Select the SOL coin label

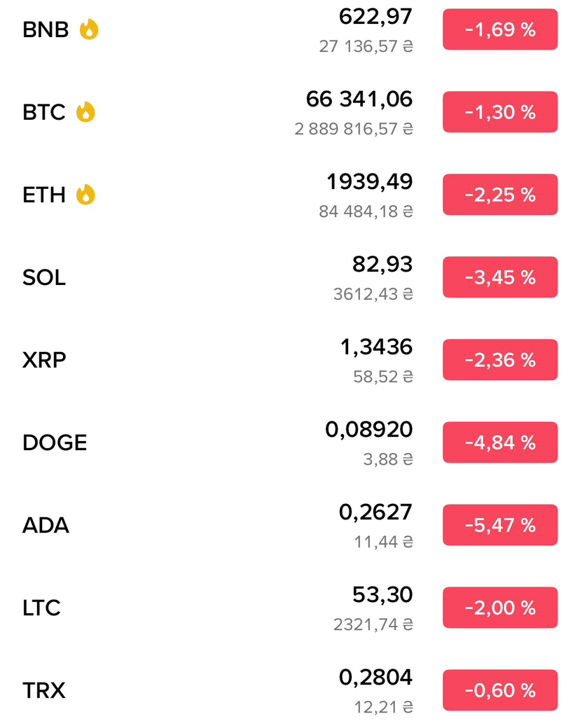tap(44, 278)
